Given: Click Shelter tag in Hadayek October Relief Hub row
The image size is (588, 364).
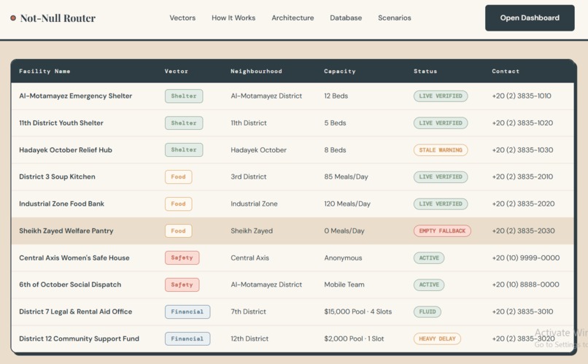Looking at the screenshot, I should (x=184, y=150).
